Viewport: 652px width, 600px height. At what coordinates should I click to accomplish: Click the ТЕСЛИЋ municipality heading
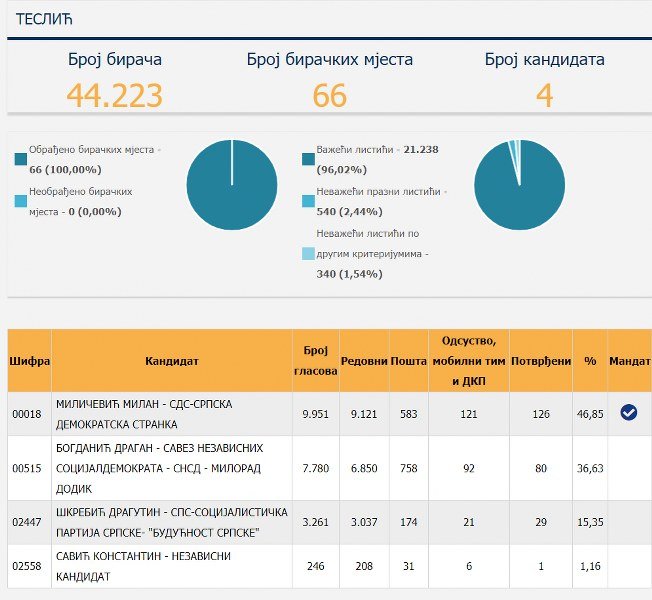45,19
